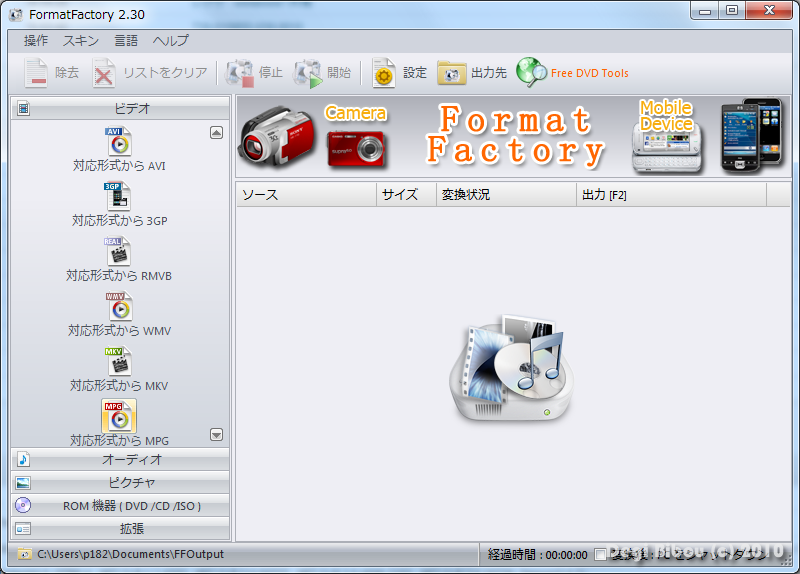Click 対応形式から WMV label
The width and height of the screenshot is (800, 574).
click(x=119, y=331)
